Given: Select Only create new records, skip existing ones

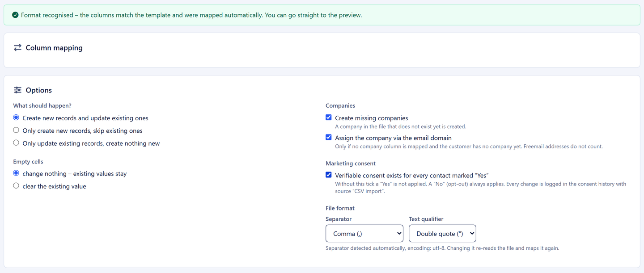Looking at the screenshot, I should (x=16, y=130).
